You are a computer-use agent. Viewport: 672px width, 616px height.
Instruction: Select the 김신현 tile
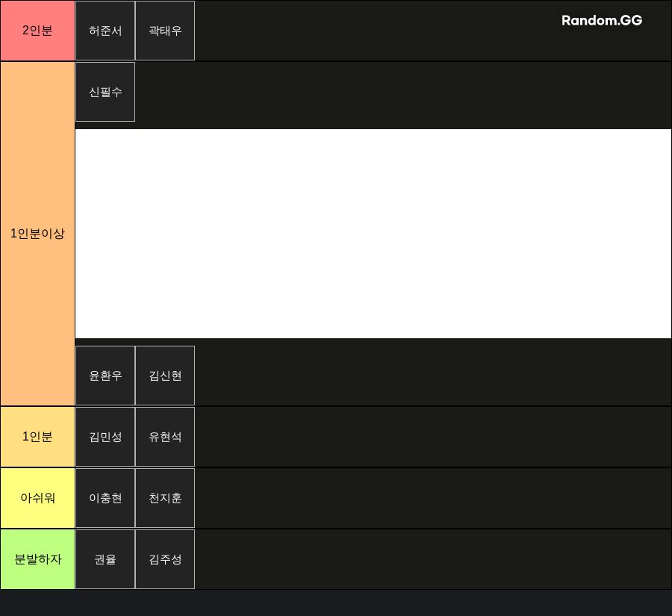[165, 376]
